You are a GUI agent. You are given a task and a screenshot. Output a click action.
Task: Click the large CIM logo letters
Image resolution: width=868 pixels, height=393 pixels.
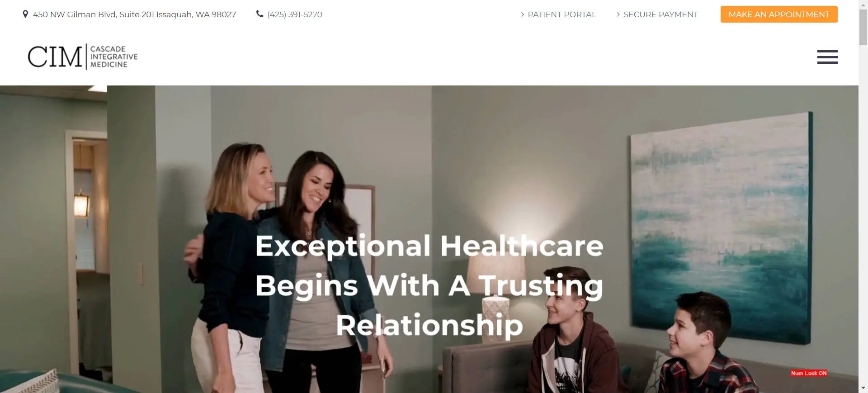(55, 57)
